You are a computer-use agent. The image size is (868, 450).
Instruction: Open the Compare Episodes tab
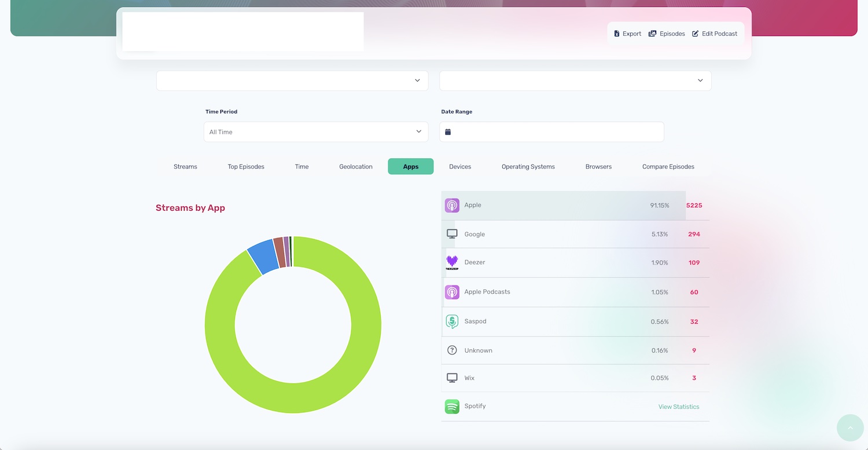[668, 167]
